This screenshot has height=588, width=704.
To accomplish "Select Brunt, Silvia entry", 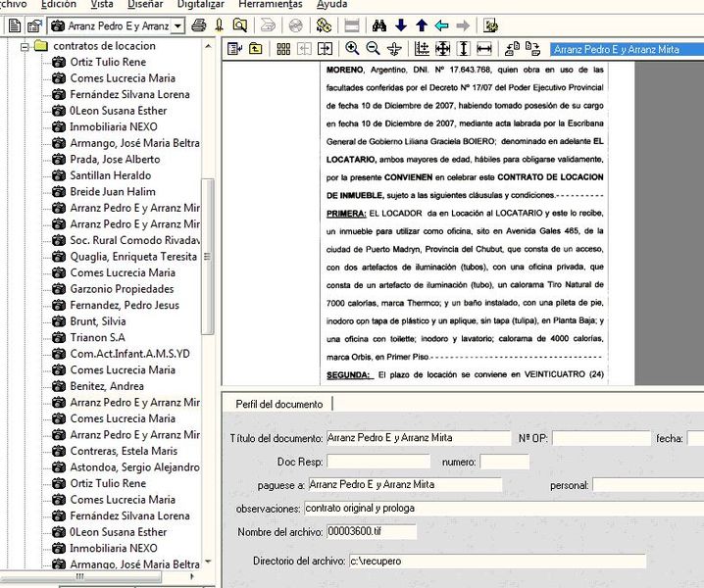I will click(x=98, y=321).
